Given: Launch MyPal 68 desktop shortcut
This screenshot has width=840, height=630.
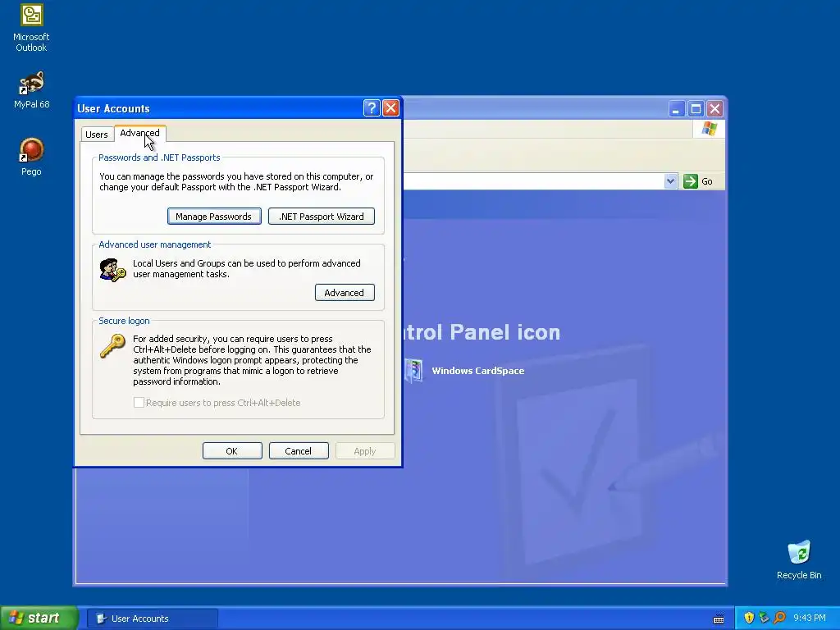Looking at the screenshot, I should tap(31, 90).
